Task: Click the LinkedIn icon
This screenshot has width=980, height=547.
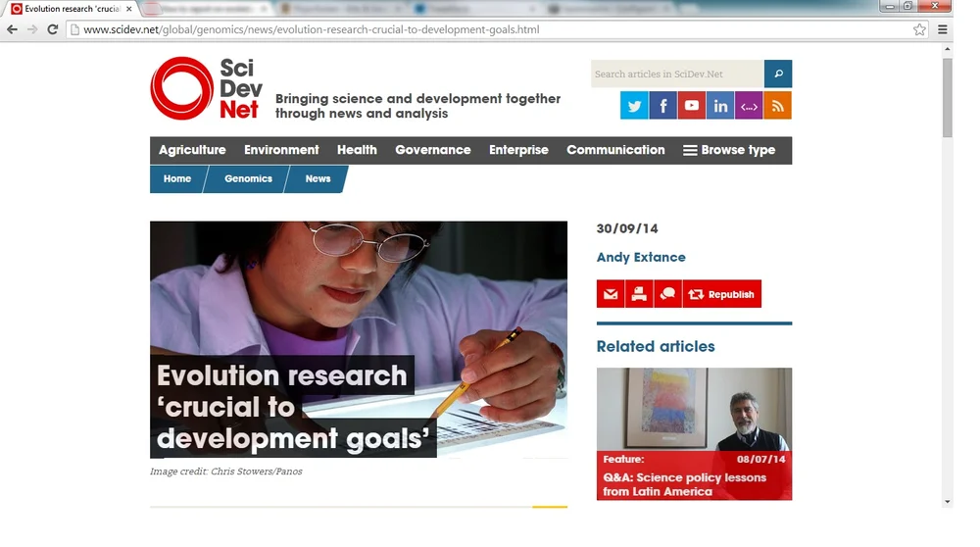Action: click(720, 105)
